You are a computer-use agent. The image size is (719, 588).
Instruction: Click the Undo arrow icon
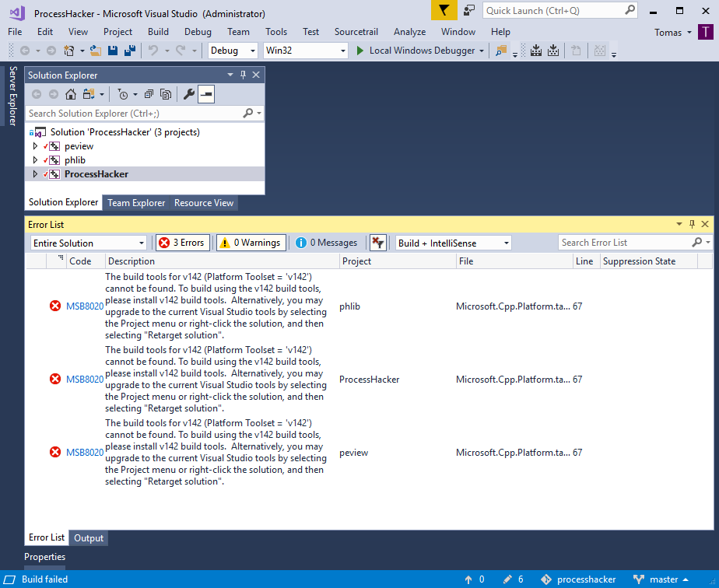153,51
